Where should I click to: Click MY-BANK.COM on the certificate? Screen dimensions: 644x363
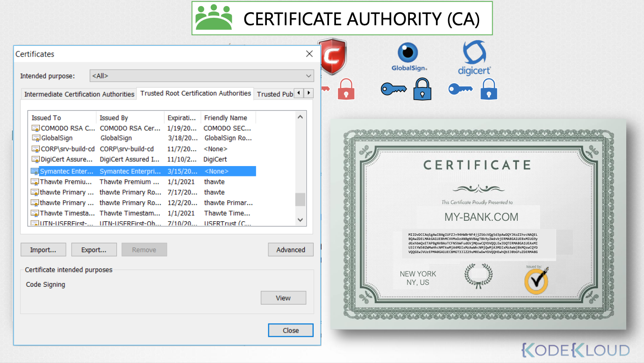click(481, 217)
